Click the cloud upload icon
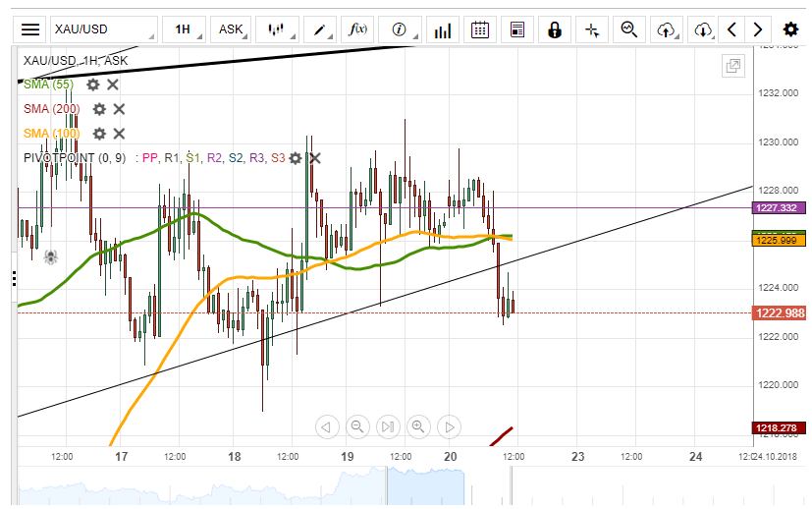The width and height of the screenshot is (812, 509). 667,29
